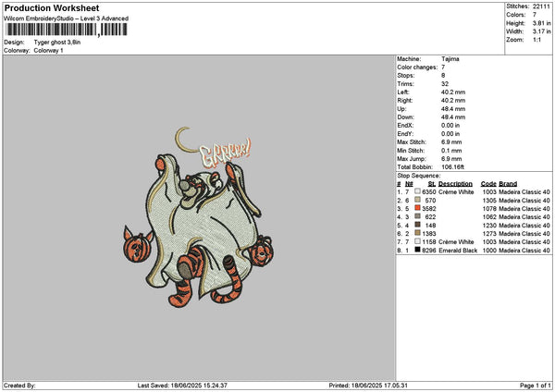The width and height of the screenshot is (555, 392).
Task: Click the stitch count '22111'
Action: [541, 6]
